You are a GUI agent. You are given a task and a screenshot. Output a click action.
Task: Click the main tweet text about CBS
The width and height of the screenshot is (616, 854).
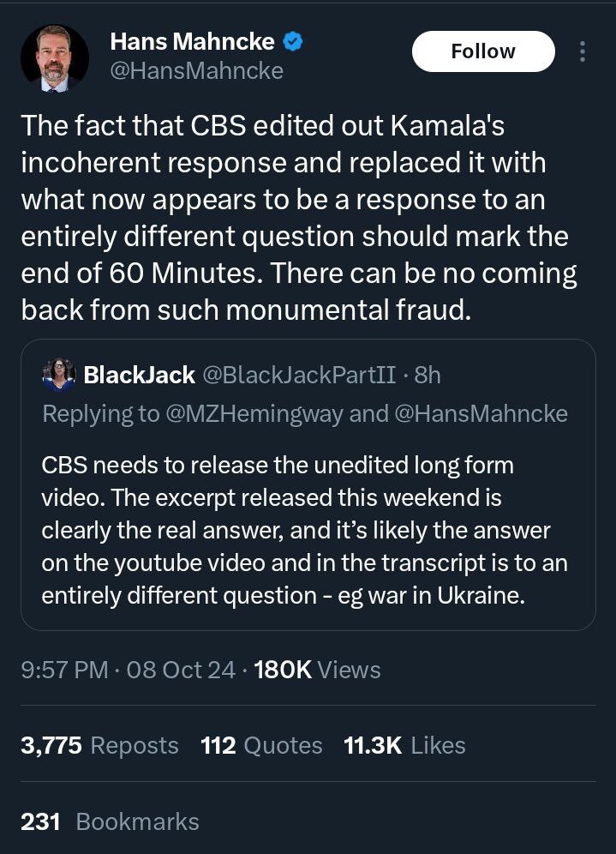(x=298, y=218)
